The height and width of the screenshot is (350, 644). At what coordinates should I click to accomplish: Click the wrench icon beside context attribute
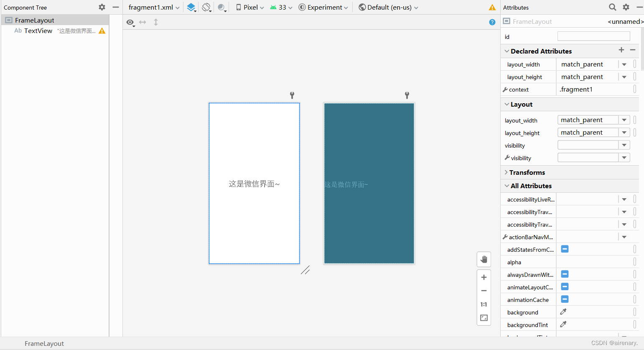click(x=505, y=89)
